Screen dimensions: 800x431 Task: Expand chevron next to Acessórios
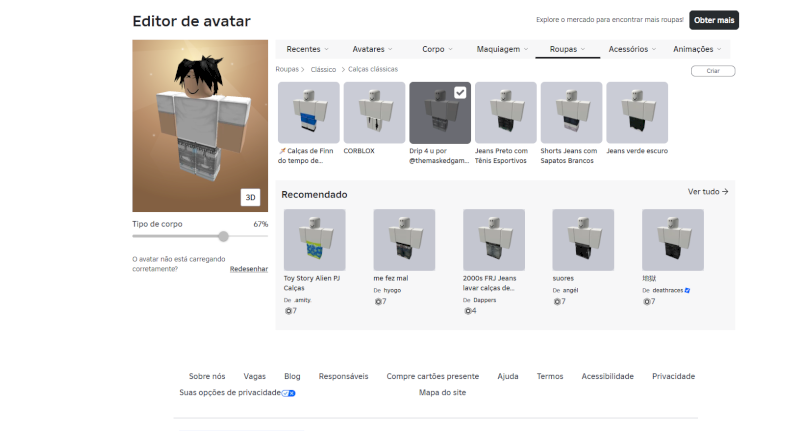[x=654, y=49]
